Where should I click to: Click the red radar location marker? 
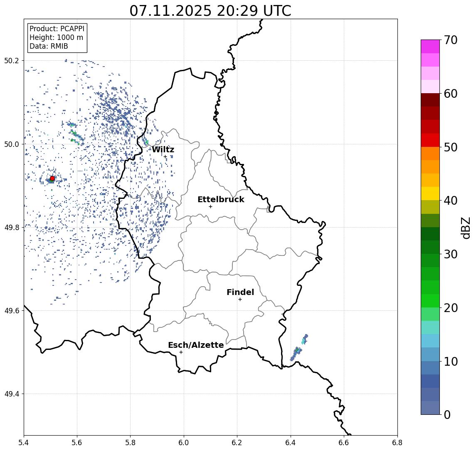[x=52, y=178]
